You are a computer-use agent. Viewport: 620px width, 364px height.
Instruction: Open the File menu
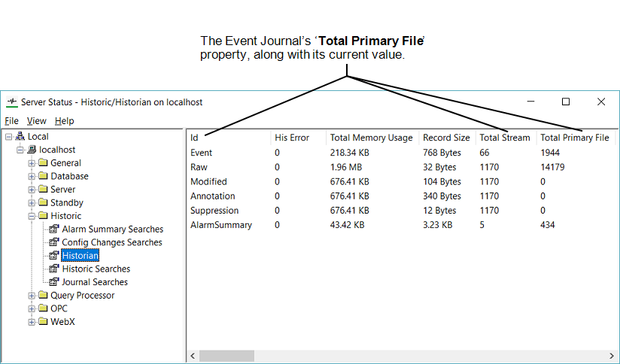pos(11,121)
